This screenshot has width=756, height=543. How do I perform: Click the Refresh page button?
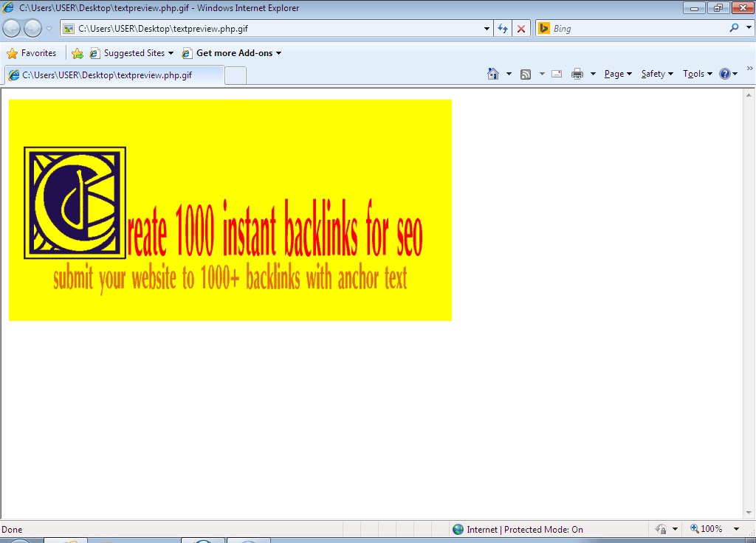point(503,29)
